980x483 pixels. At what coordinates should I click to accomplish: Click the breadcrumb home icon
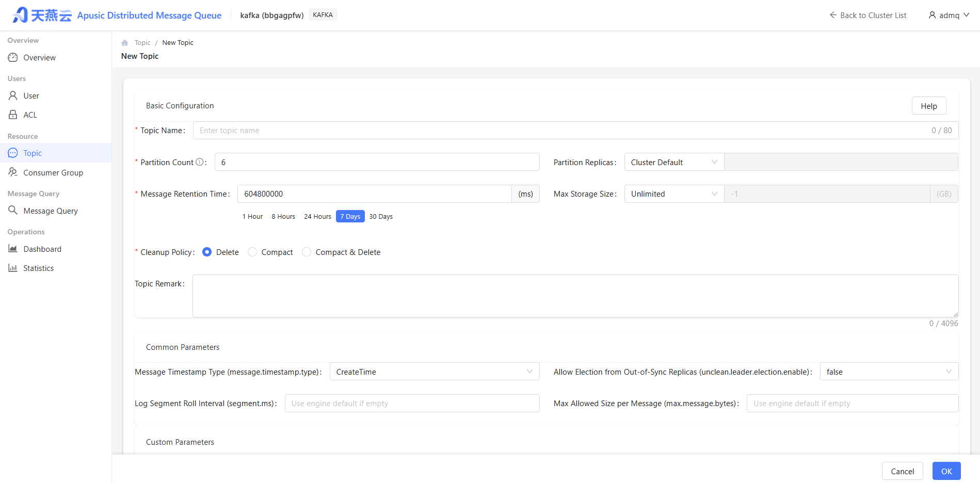click(x=124, y=43)
